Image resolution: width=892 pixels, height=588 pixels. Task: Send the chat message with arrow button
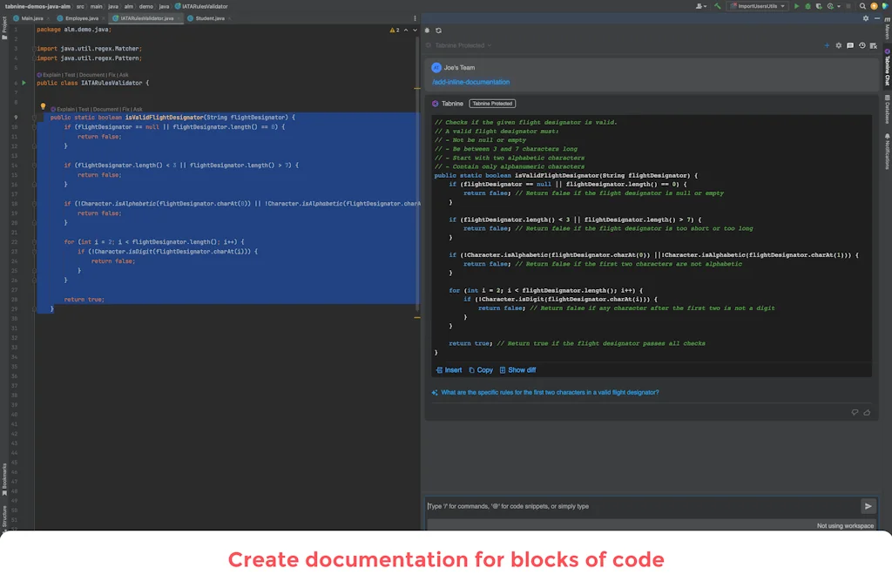868,506
